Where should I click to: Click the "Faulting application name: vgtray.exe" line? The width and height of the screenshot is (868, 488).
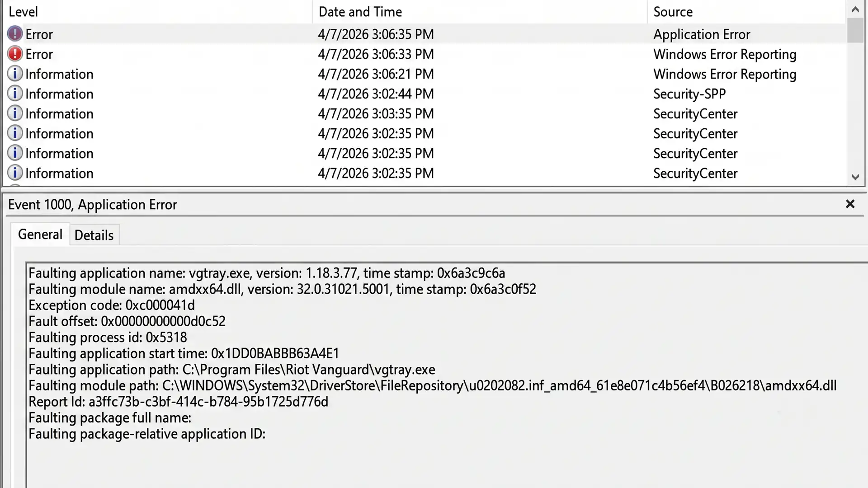coord(267,273)
